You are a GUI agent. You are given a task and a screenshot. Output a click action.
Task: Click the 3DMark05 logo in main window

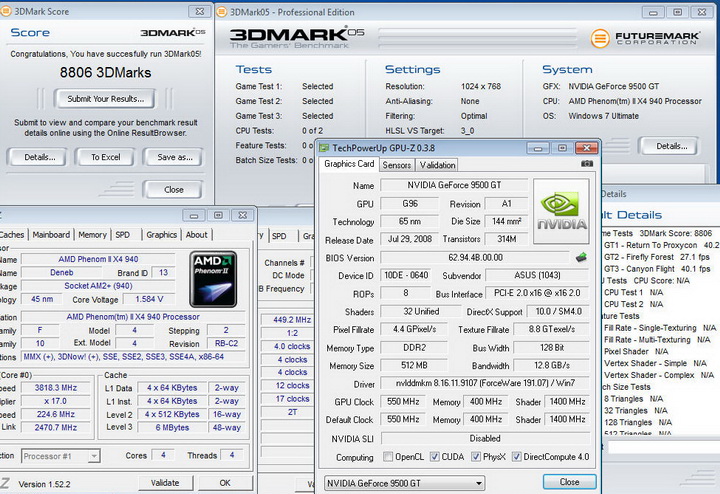coord(297,37)
